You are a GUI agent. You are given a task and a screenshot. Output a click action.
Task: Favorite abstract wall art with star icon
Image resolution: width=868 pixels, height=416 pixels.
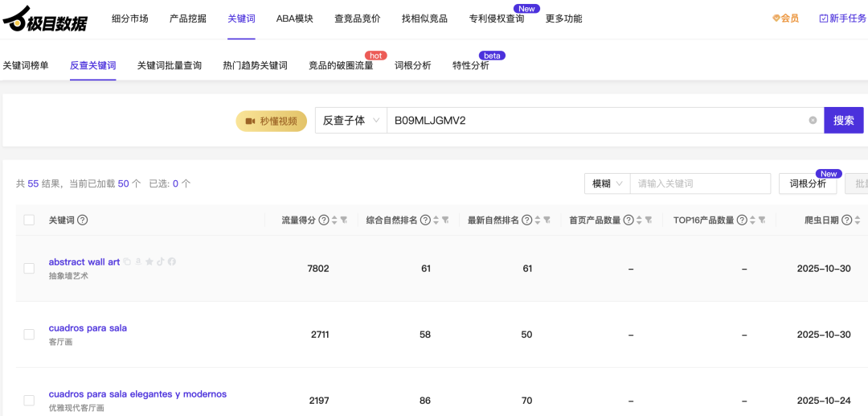click(x=149, y=262)
